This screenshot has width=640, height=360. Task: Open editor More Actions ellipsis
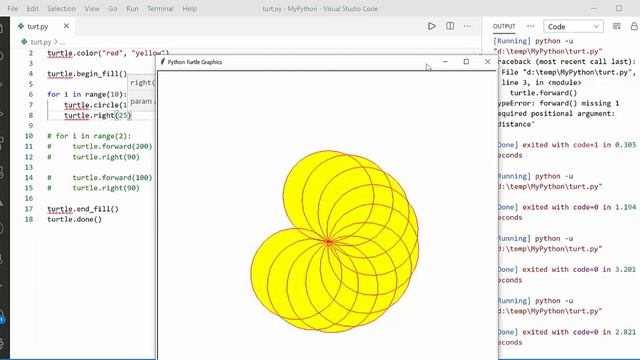467,26
